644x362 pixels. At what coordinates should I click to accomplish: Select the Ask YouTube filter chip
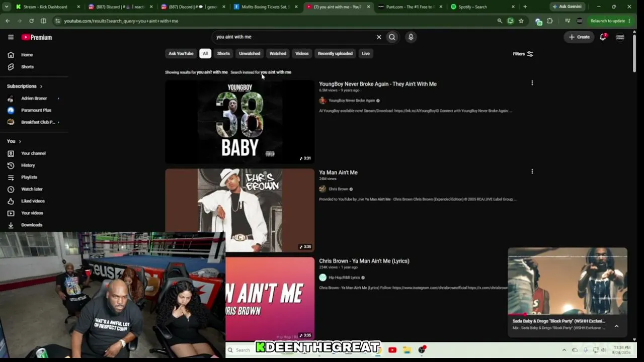181,53
